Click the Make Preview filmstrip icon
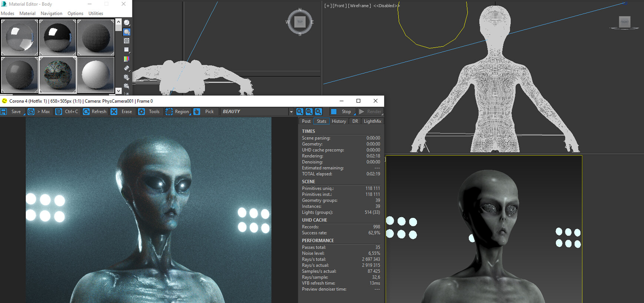 pos(127,68)
